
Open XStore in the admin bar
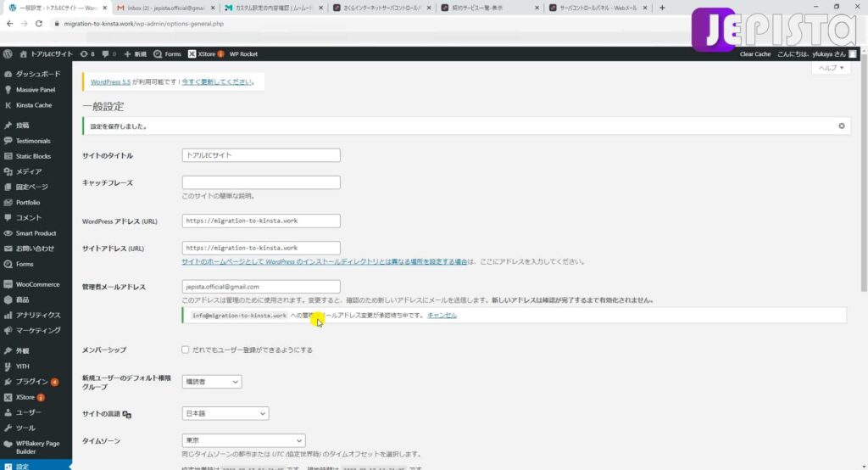[206, 53]
